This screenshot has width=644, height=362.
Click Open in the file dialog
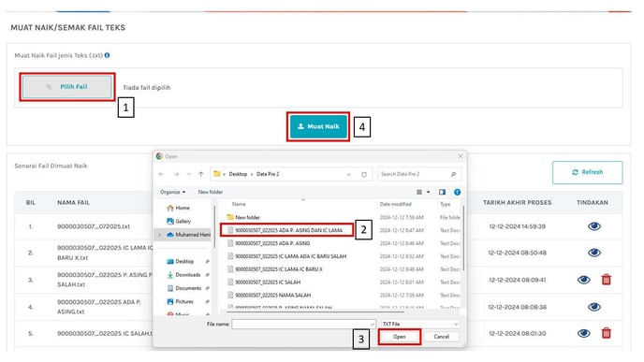pos(399,337)
